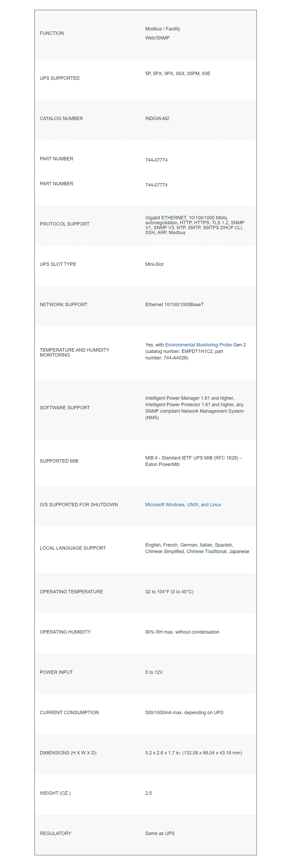Open the Environmental Monitoring Probe link
Screen dimensions: 291x868
[x=198, y=345]
